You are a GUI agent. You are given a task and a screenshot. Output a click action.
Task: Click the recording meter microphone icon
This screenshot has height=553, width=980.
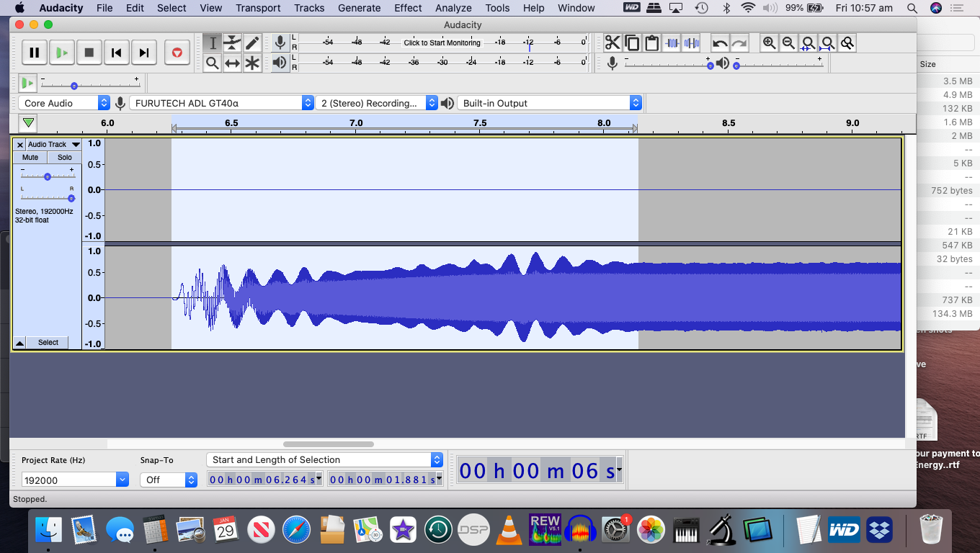click(280, 42)
